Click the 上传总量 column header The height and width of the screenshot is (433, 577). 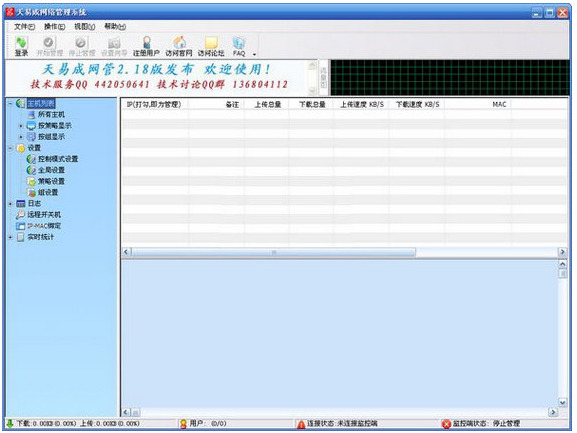(268, 104)
